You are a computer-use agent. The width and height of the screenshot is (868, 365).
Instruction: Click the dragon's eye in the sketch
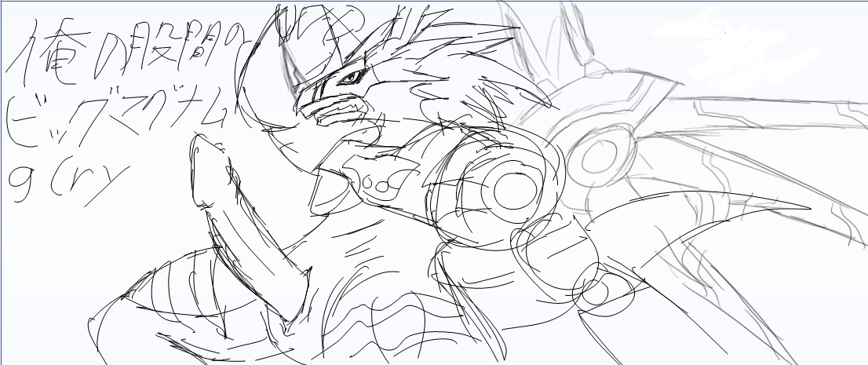click(x=351, y=78)
